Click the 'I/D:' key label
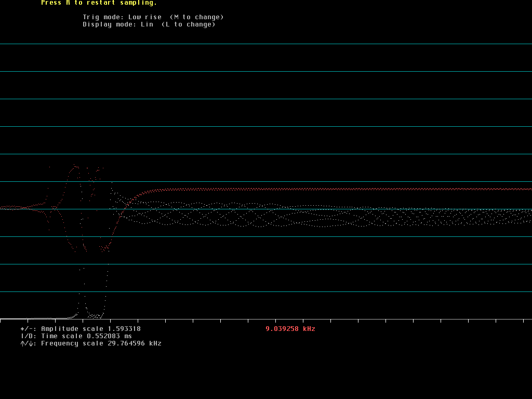This screenshot has height=399, width=532. coord(29,336)
